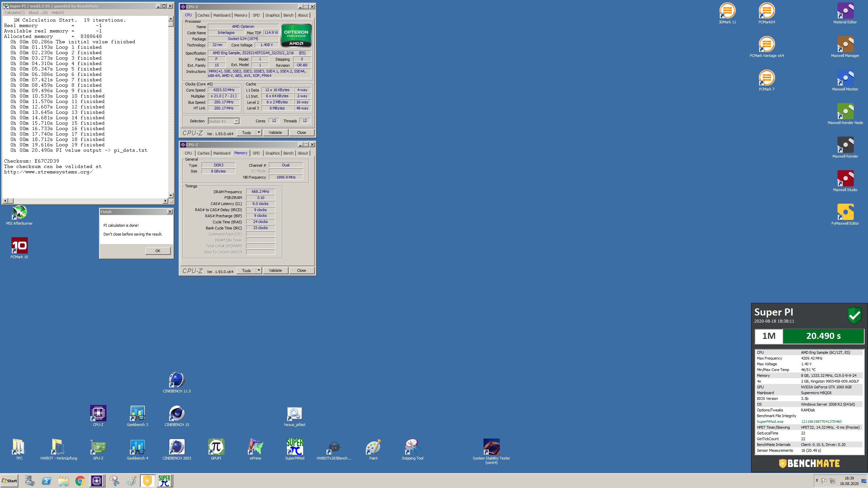The height and width of the screenshot is (488, 868).
Task: Show hidden tray icons arrow
Action: click(817, 481)
